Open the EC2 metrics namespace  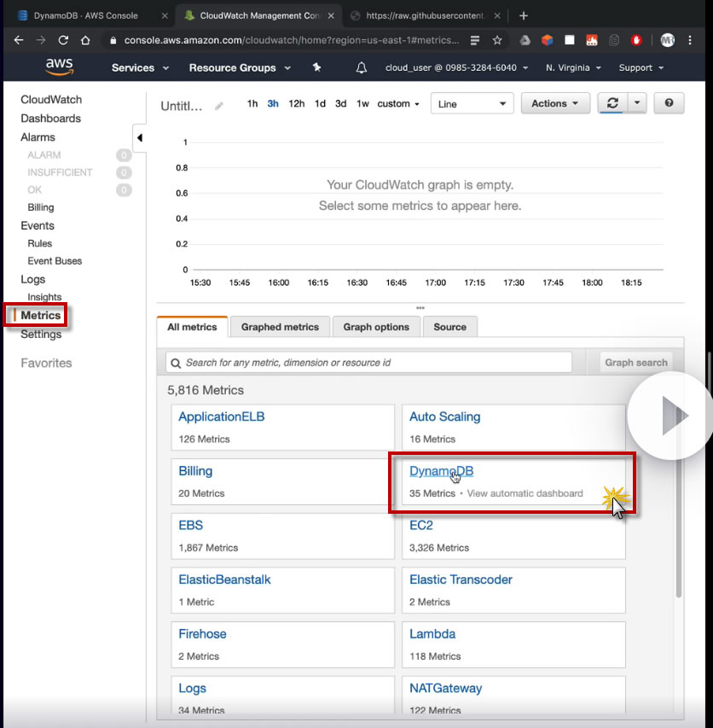point(420,525)
